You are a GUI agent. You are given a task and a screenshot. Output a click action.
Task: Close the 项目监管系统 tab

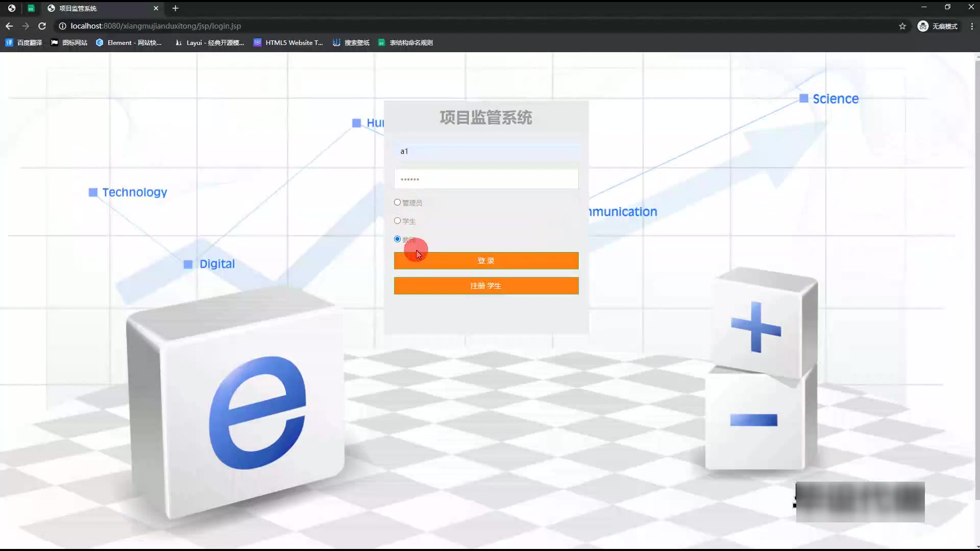click(x=156, y=8)
